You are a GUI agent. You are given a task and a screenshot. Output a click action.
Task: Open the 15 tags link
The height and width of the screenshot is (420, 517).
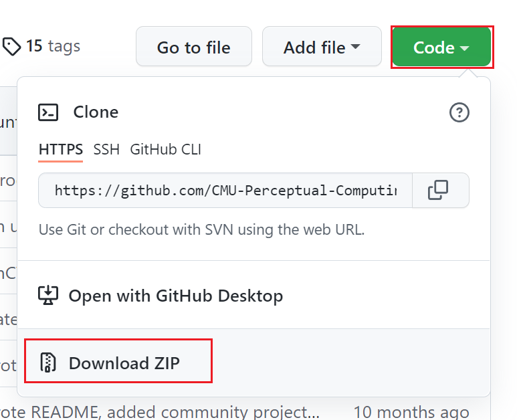(52, 46)
